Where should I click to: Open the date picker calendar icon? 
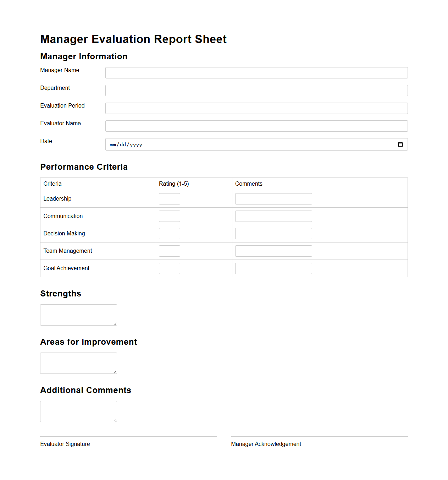pos(400,144)
